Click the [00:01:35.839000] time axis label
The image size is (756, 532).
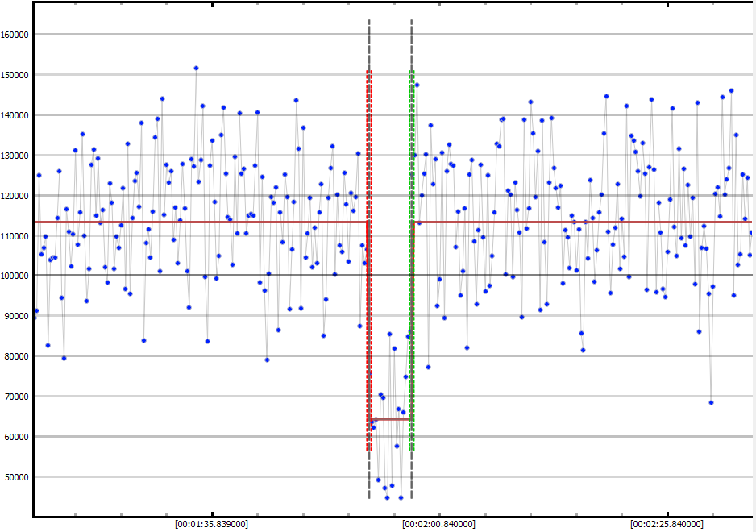[x=212, y=524]
